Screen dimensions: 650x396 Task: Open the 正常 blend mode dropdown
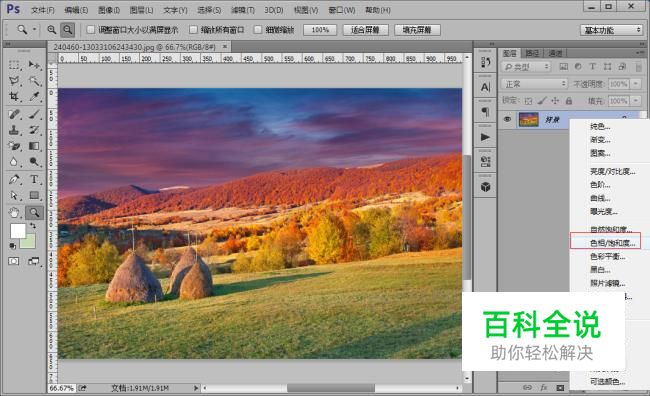click(x=534, y=84)
